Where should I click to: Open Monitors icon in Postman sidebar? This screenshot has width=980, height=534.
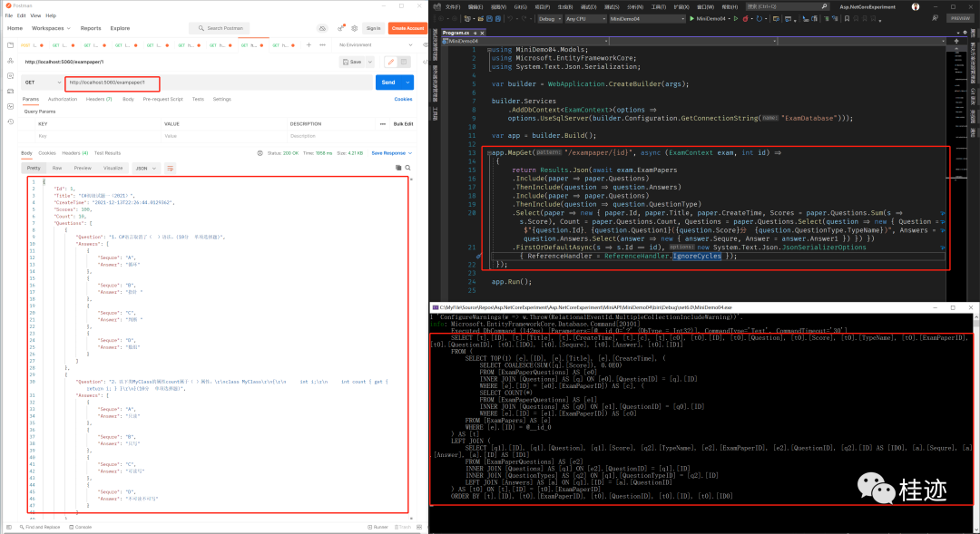[10, 106]
